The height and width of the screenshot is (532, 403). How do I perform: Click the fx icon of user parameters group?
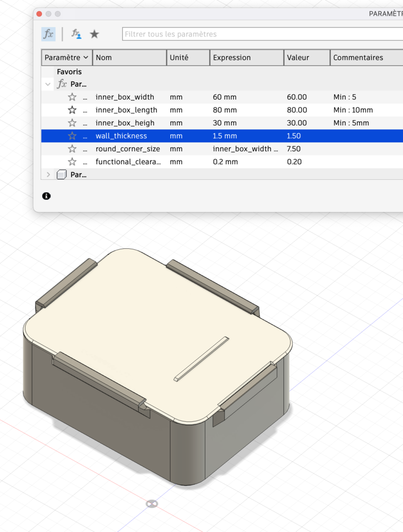(62, 84)
